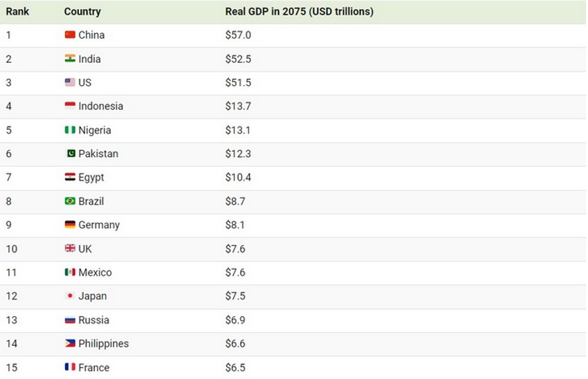Select the Philippines country name
Image resolution: width=588 pixels, height=379 pixels.
tap(103, 344)
